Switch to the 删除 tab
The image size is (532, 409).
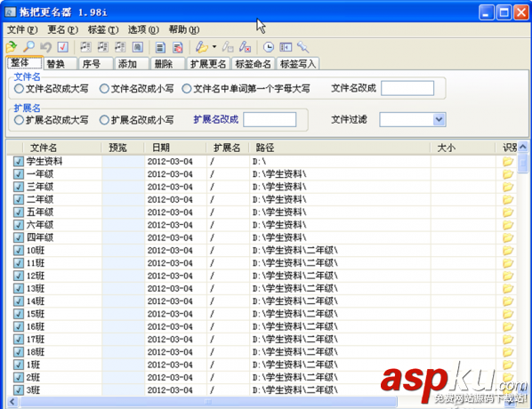click(168, 64)
